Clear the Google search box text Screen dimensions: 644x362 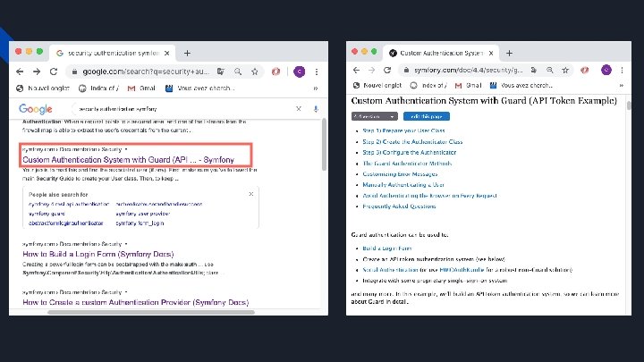(x=299, y=109)
